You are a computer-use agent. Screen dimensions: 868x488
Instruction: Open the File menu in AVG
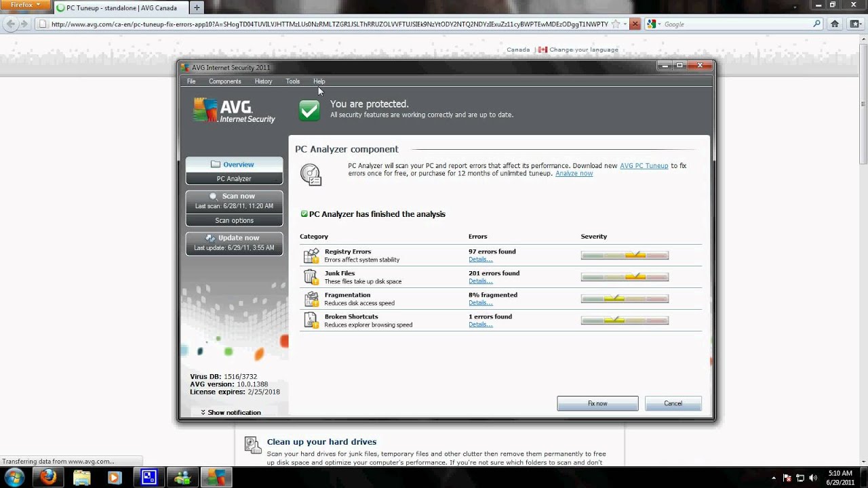[191, 81]
